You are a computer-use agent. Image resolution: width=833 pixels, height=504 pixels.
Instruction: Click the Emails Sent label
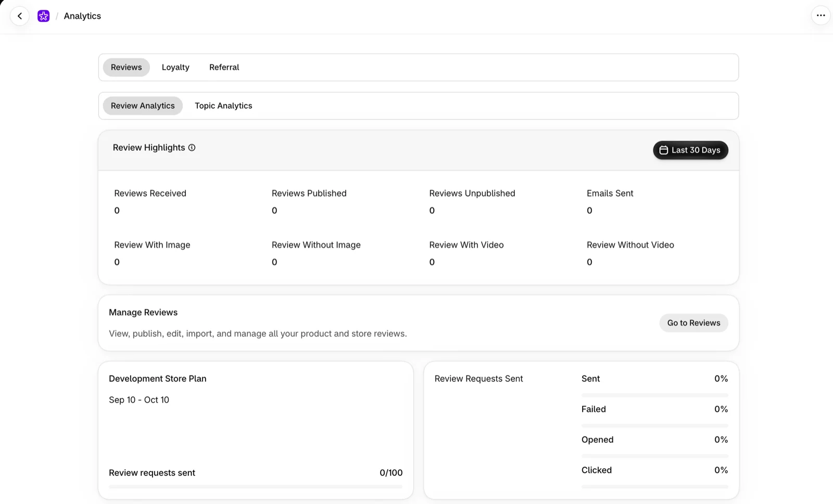pos(610,193)
